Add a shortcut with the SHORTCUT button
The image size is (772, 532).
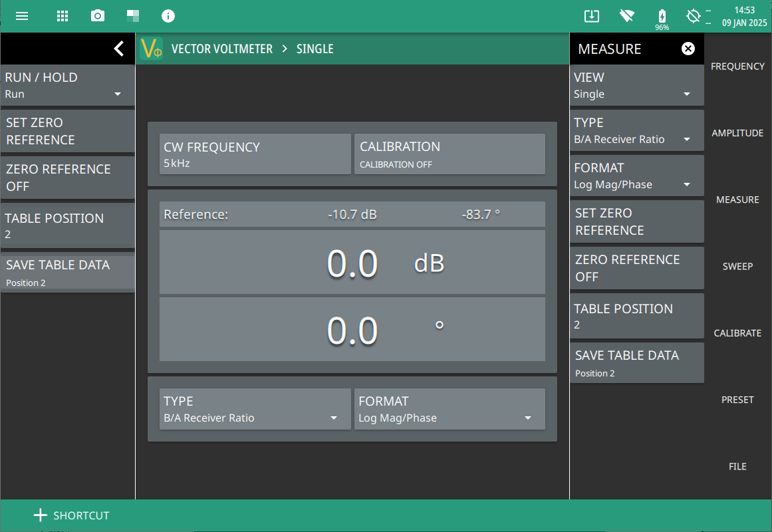(71, 515)
